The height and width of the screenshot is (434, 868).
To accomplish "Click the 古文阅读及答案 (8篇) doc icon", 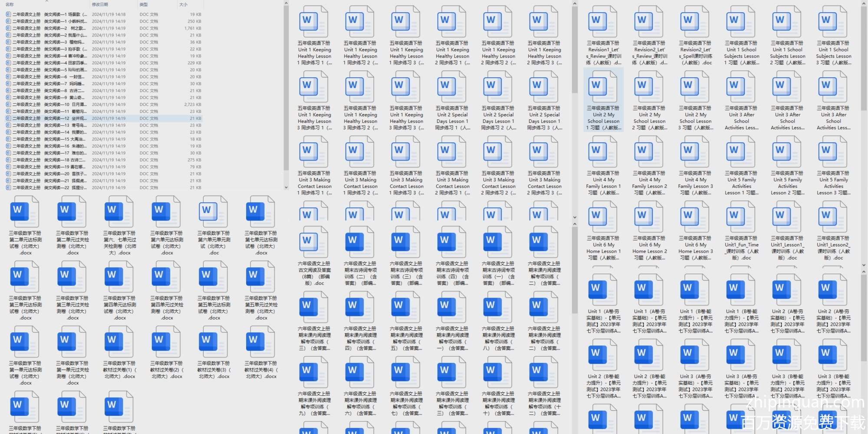I will point(314,242).
